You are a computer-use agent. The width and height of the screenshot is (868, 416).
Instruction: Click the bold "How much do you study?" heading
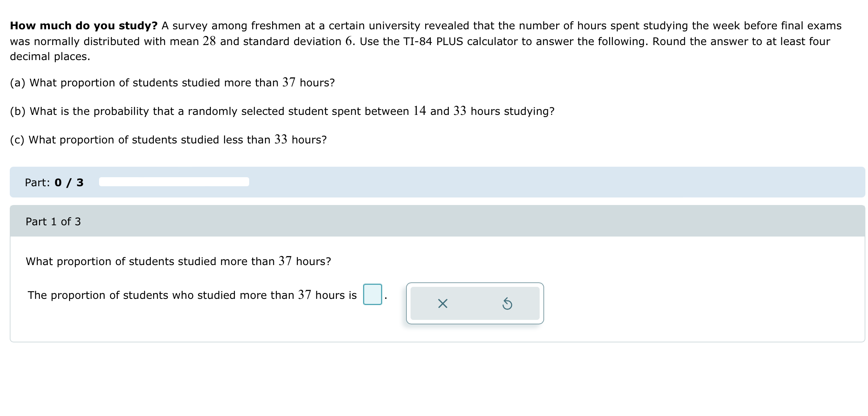coord(84,26)
